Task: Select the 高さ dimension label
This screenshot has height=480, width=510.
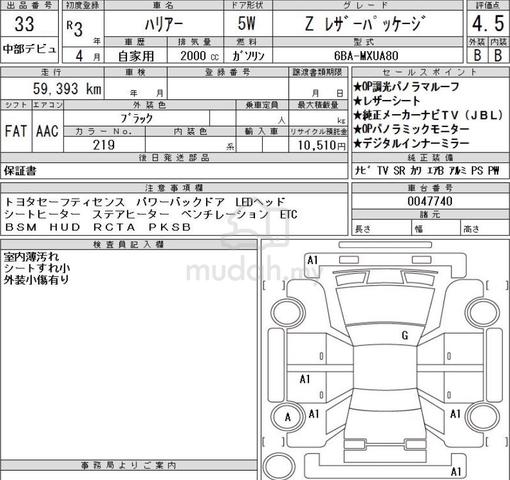Action: click(471, 229)
